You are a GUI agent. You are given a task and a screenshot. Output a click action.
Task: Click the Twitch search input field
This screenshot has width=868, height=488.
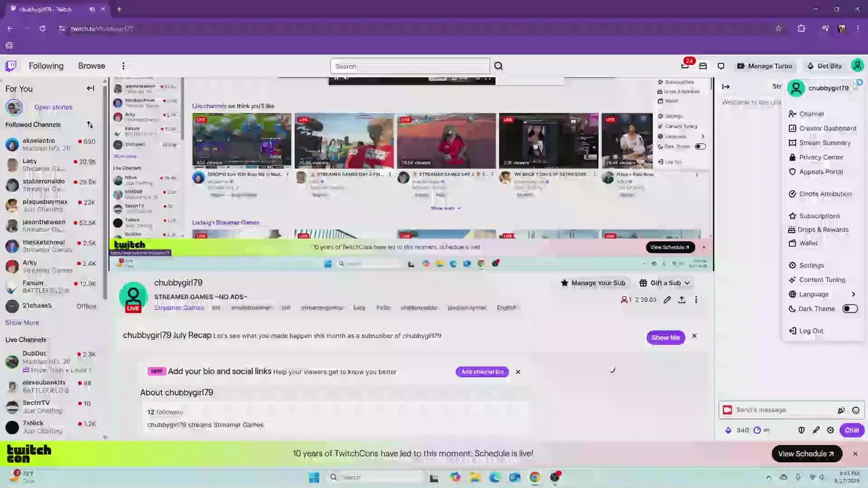410,66
